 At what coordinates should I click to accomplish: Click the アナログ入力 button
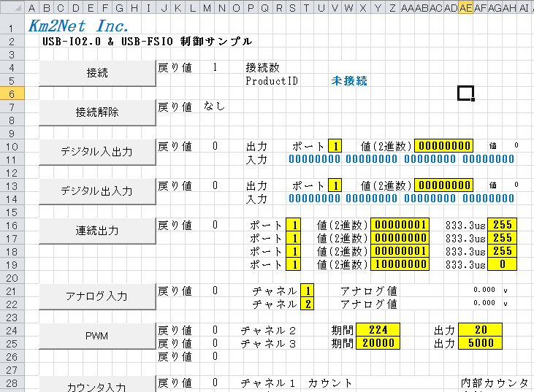tap(97, 296)
